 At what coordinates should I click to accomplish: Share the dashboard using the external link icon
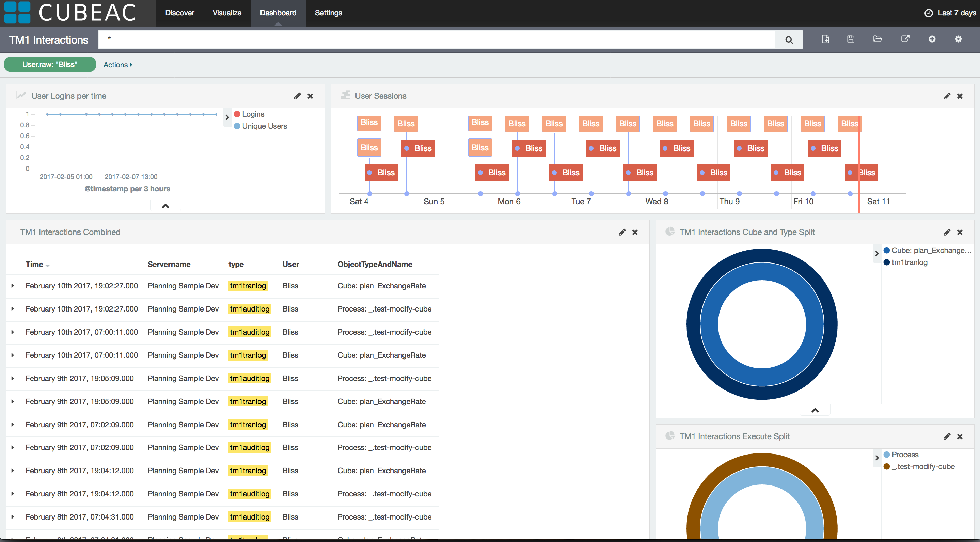(x=905, y=39)
